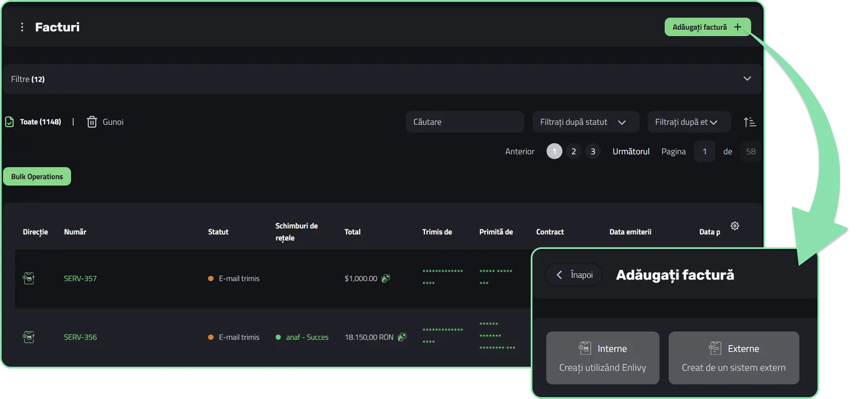Open invoice SERV-357
868x399 pixels.
pyautogui.click(x=80, y=278)
